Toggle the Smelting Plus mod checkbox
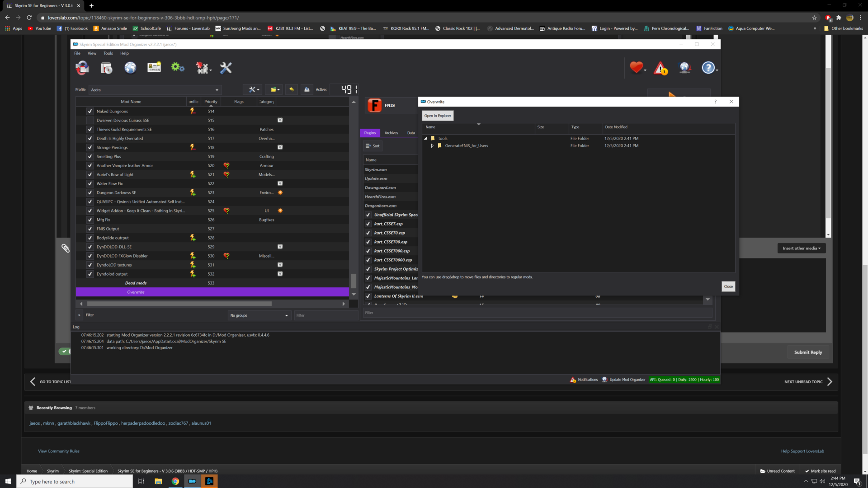This screenshot has width=868, height=488. point(90,156)
